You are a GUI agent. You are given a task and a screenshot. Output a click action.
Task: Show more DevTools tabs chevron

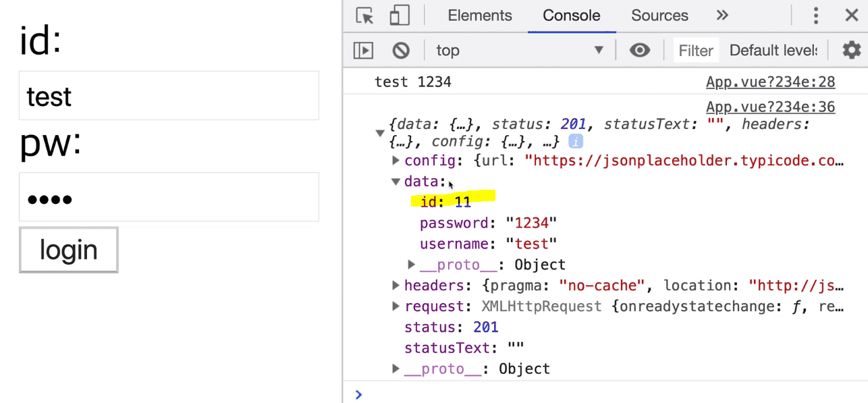(x=722, y=16)
